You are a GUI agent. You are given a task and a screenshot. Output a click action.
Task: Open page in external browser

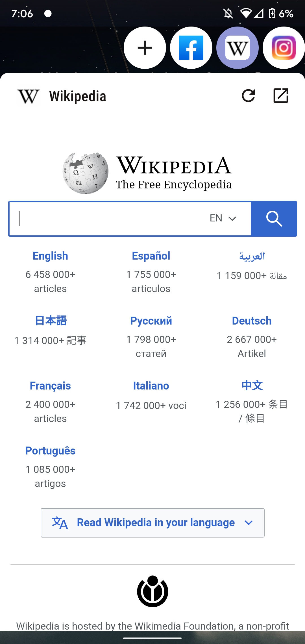pos(281,96)
